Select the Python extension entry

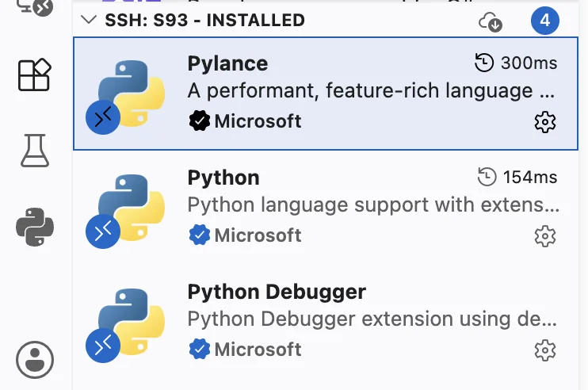click(x=326, y=208)
